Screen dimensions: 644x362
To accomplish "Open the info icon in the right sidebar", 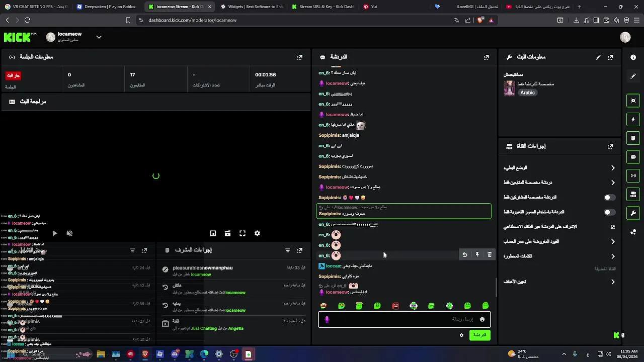I will pos(633,57).
